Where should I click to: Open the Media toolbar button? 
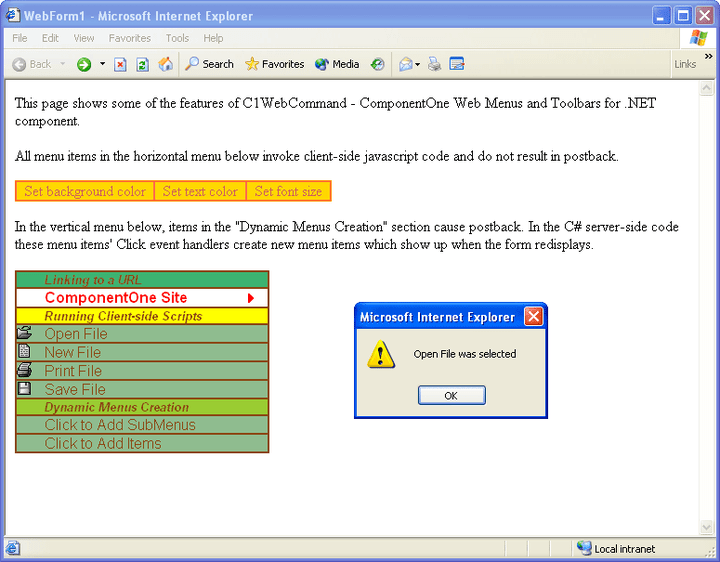tap(337, 64)
